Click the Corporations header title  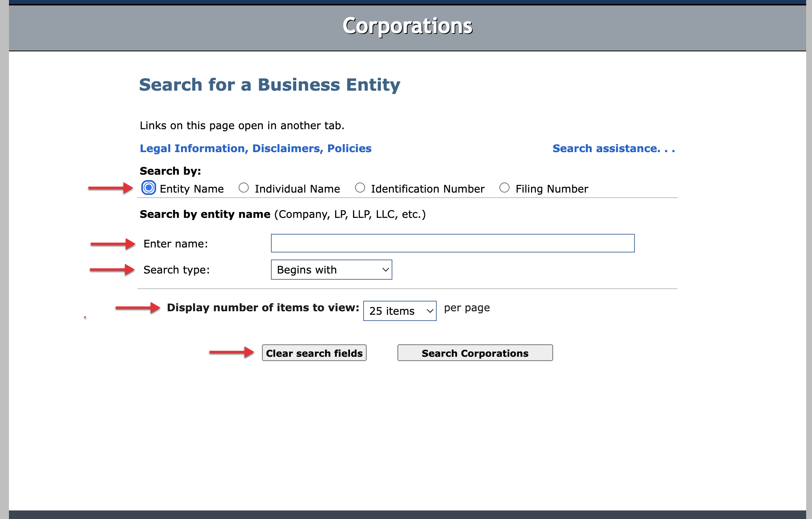pyautogui.click(x=407, y=26)
